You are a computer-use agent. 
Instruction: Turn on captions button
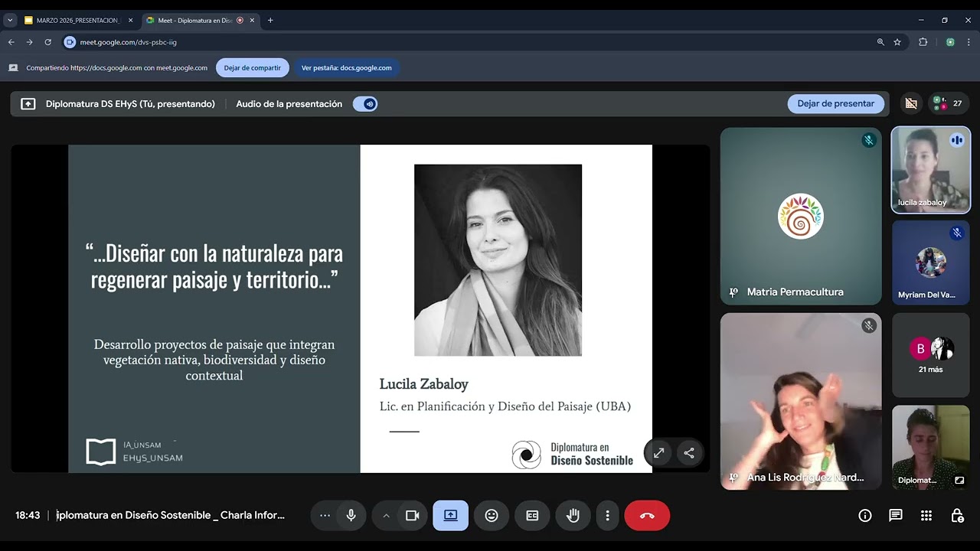(x=532, y=516)
